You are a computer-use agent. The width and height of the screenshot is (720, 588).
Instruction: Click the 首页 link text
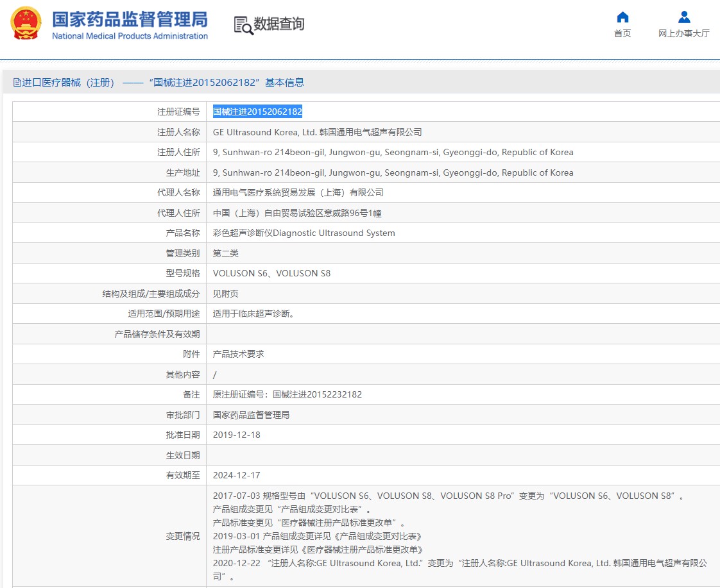[622, 33]
